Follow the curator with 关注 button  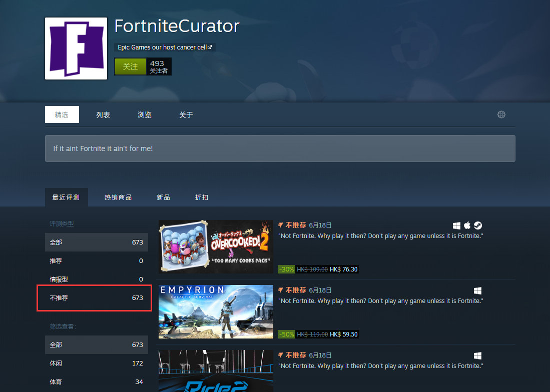point(130,66)
